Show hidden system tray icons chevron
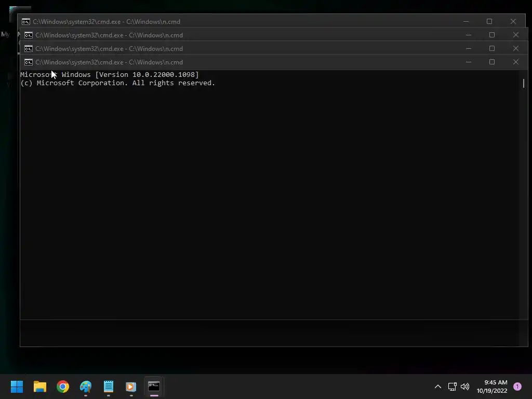Viewport: 532px width, 399px height. pos(438,387)
